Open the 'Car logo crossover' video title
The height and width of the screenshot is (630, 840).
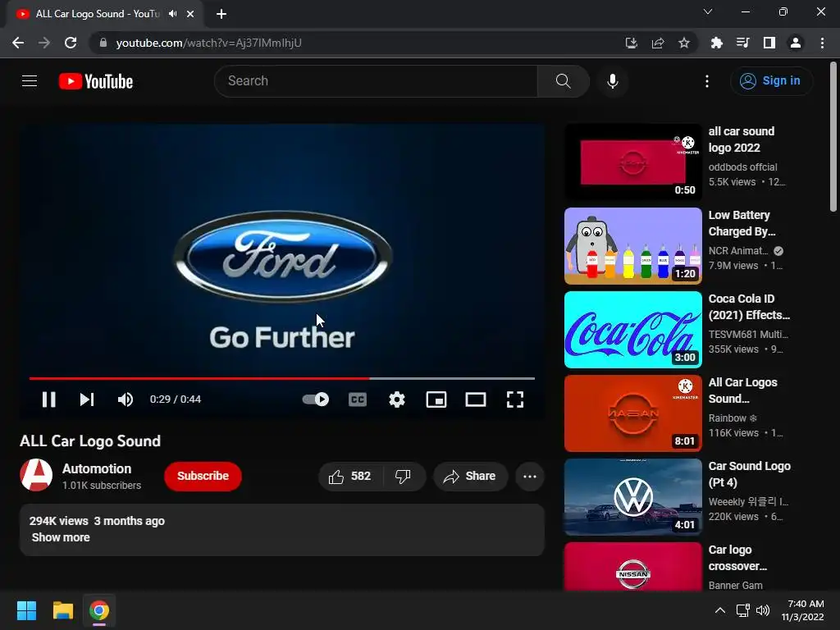tap(737, 558)
